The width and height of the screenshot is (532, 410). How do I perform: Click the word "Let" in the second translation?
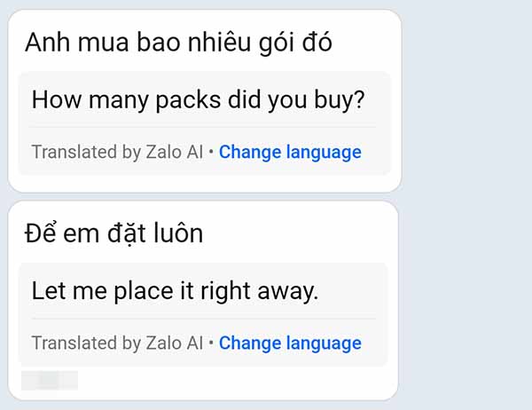coord(47,290)
